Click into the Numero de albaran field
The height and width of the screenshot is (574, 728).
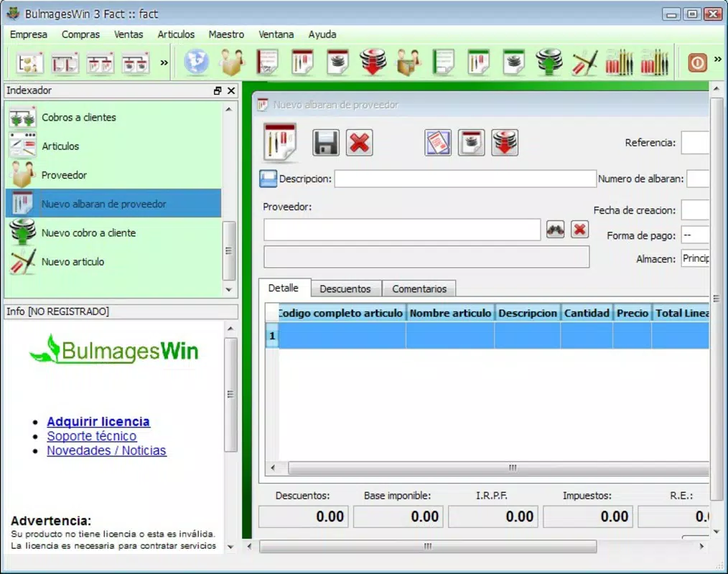[698, 179]
